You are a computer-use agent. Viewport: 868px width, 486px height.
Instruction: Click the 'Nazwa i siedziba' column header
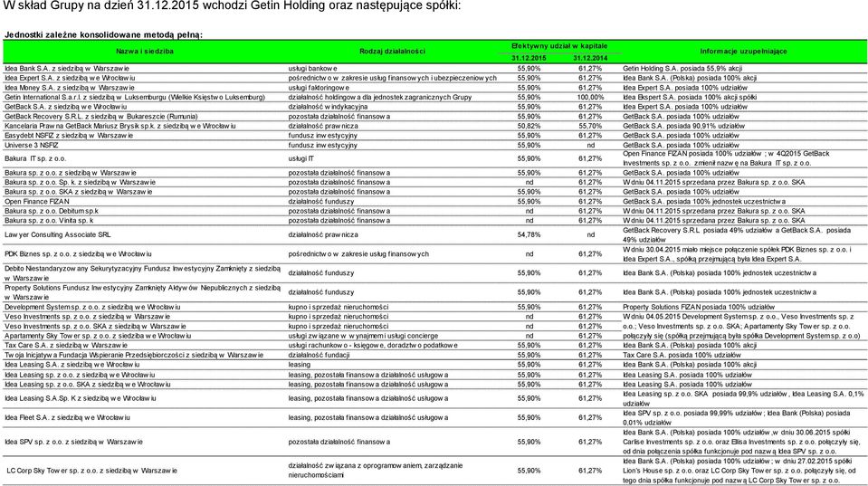point(145,51)
